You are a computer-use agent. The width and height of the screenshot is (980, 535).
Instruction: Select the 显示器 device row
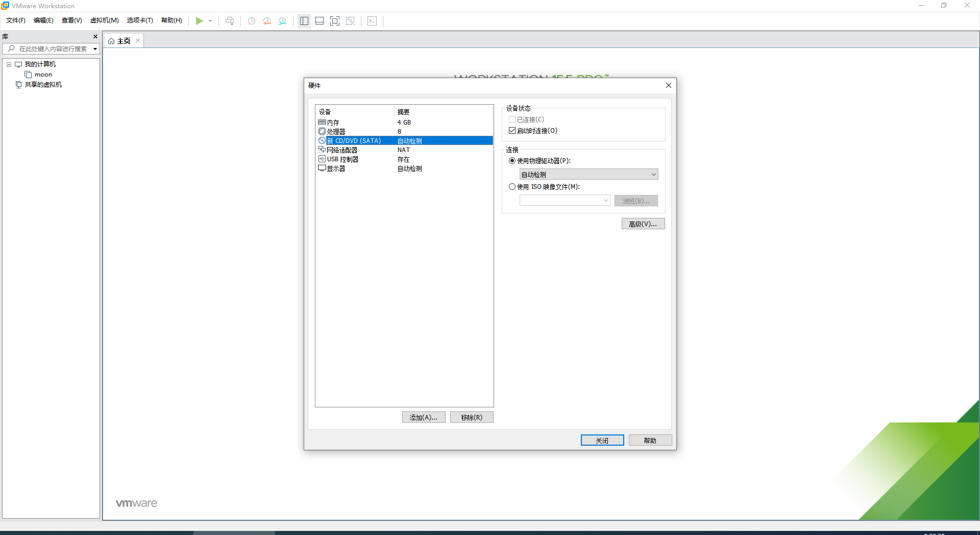(x=404, y=168)
